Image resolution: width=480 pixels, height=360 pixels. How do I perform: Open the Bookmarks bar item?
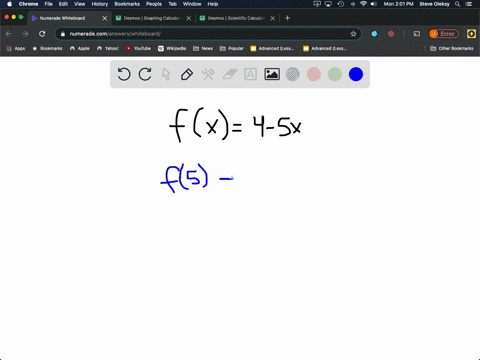pos(47,48)
